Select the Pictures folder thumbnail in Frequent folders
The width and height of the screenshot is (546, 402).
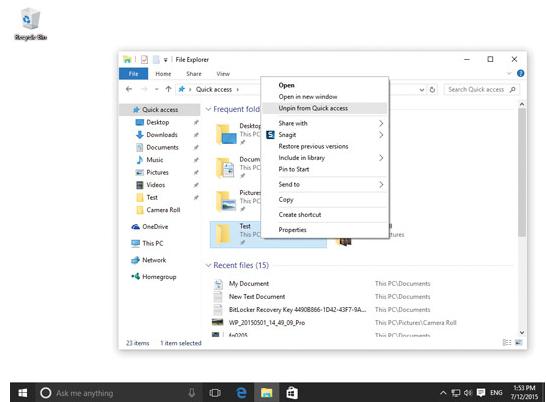pos(226,201)
